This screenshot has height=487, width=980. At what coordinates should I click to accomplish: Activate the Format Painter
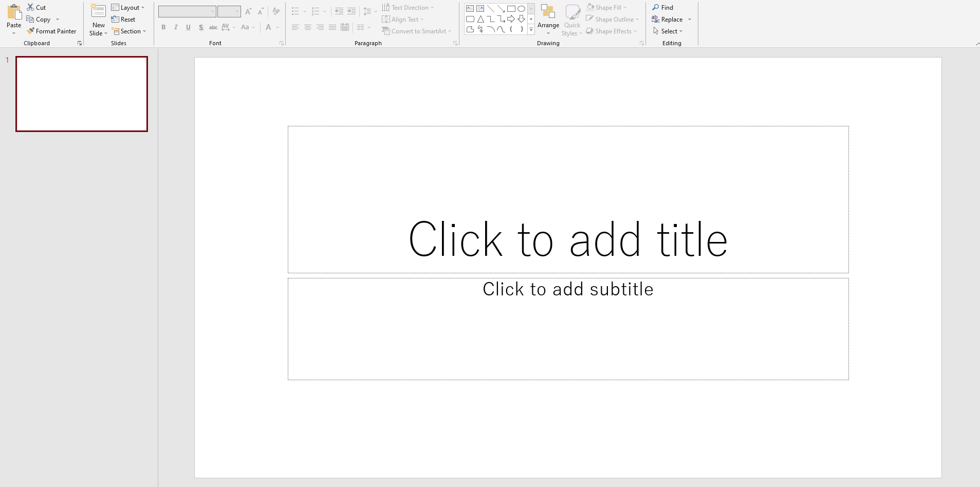click(51, 31)
